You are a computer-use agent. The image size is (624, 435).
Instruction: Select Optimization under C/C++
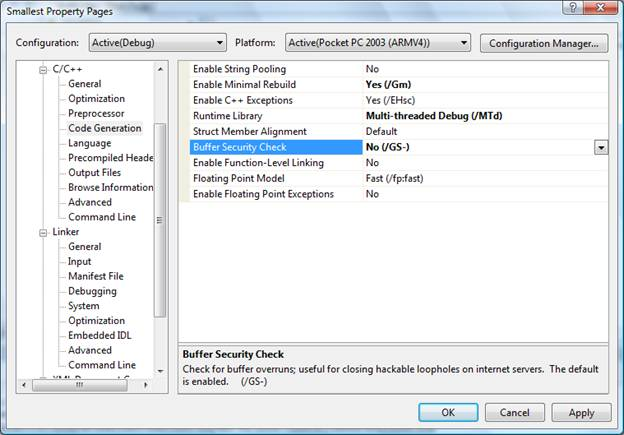(x=96, y=98)
